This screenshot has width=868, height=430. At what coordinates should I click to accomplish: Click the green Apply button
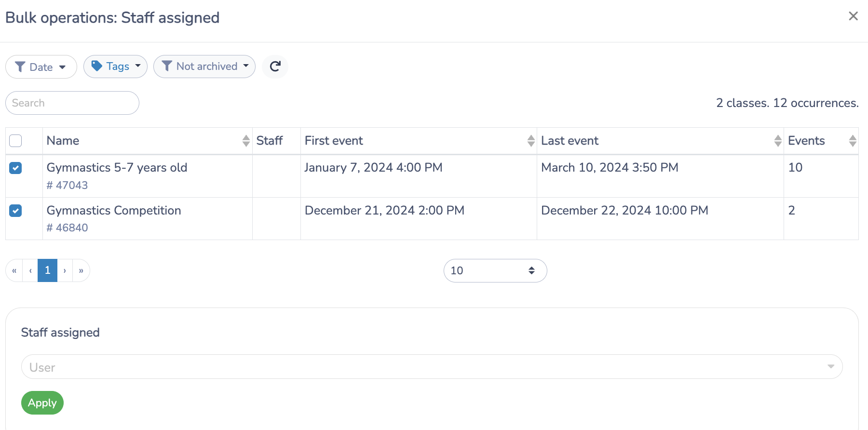(x=42, y=403)
